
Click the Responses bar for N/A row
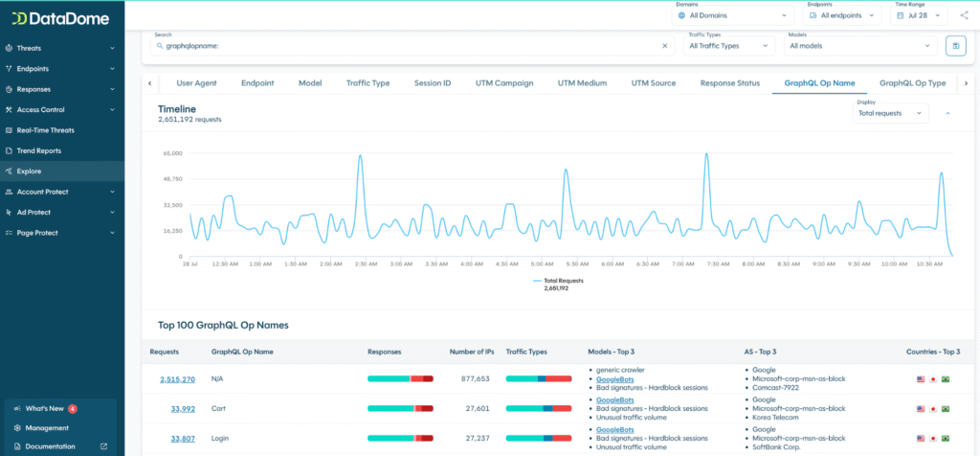tap(401, 379)
